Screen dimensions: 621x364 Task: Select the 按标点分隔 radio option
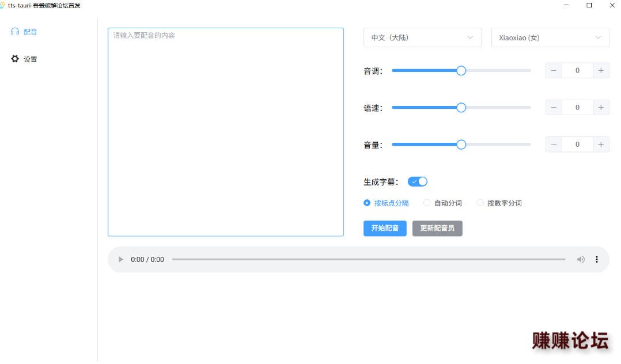(x=386, y=203)
